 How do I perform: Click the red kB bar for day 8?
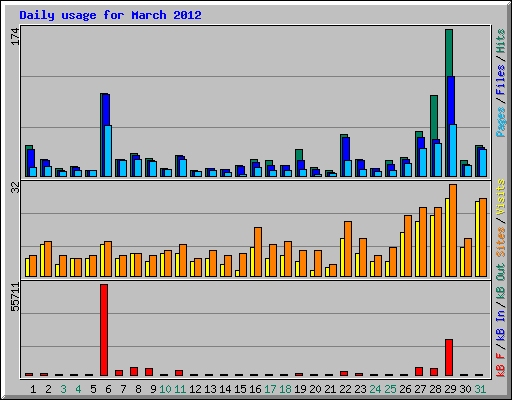pyautogui.click(x=134, y=371)
